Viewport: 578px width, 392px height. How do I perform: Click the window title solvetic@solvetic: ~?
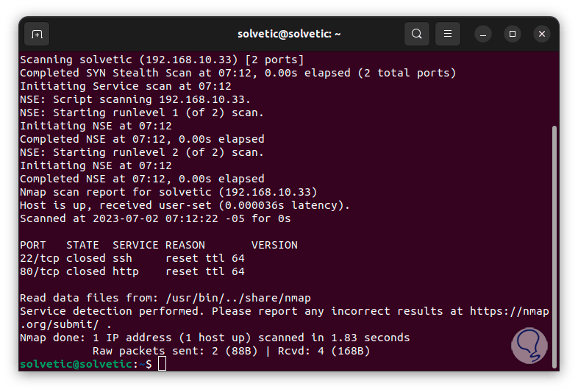pyautogui.click(x=289, y=34)
